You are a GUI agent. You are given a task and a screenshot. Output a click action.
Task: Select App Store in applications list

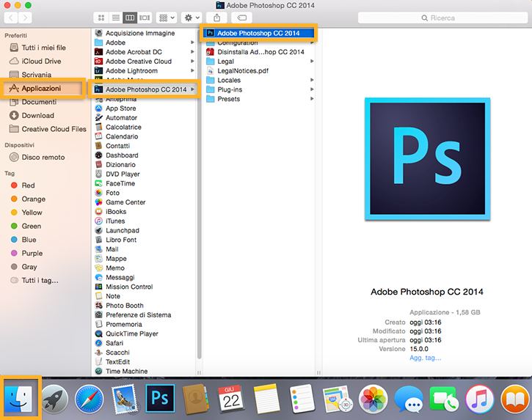coord(120,108)
